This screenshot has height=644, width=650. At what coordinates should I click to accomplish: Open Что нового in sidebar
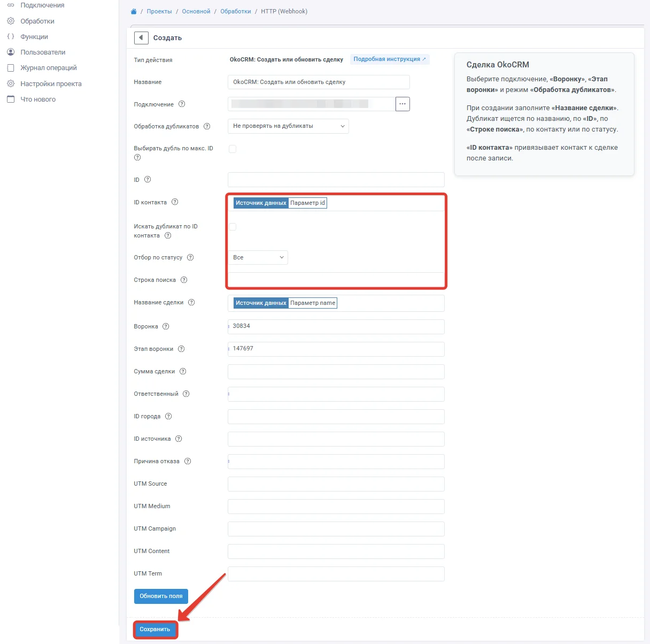click(37, 99)
